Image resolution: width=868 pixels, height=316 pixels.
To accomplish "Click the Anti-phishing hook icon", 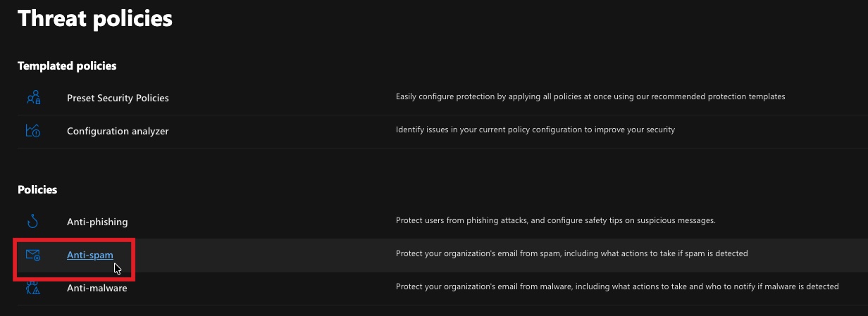I will pyautogui.click(x=33, y=222).
